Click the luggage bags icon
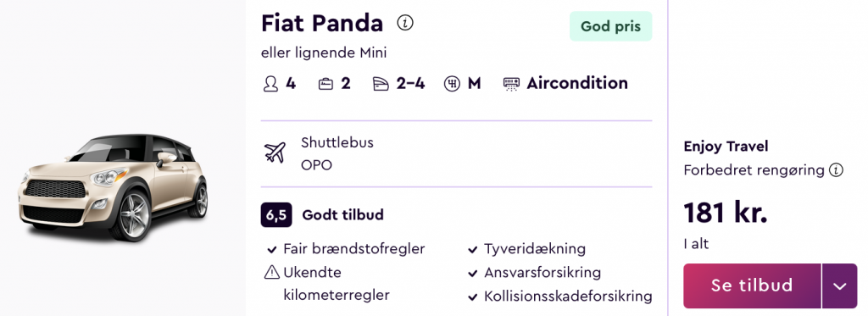Viewport: 868px width, 316px height. click(325, 84)
